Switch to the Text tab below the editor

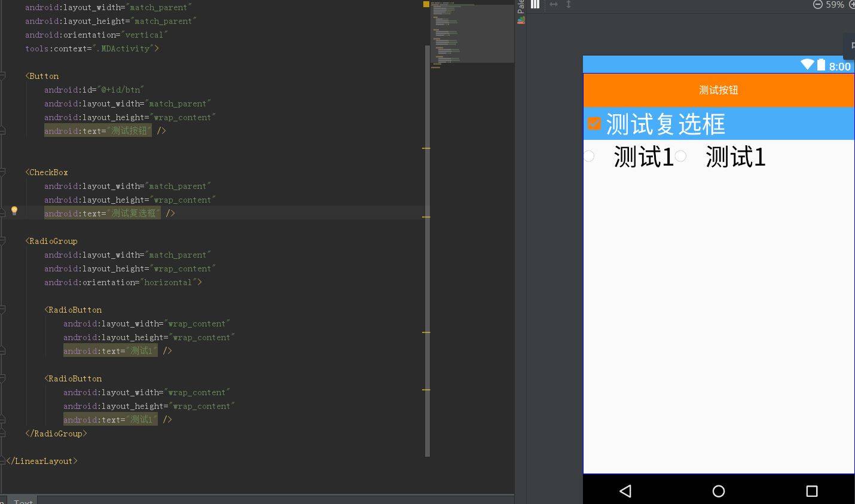pos(23,500)
